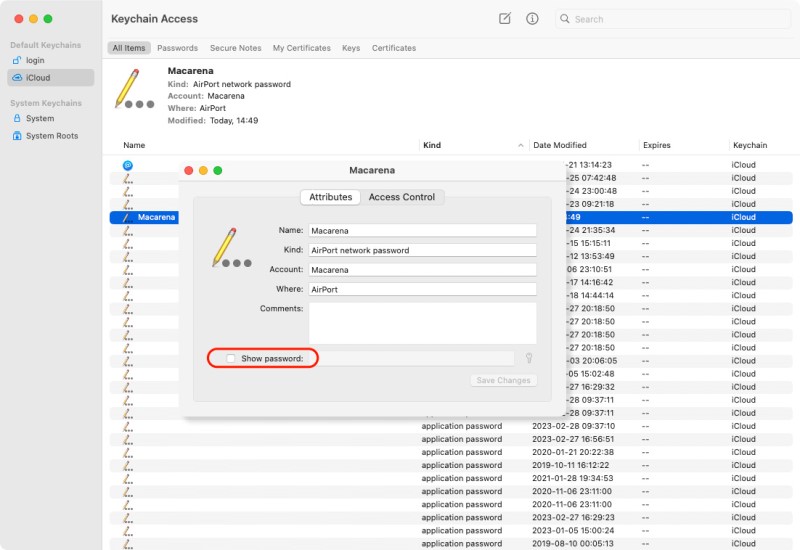The width and height of the screenshot is (800, 550).
Task: Click the pencil icon in Macarena dialog
Action: [x=232, y=247]
